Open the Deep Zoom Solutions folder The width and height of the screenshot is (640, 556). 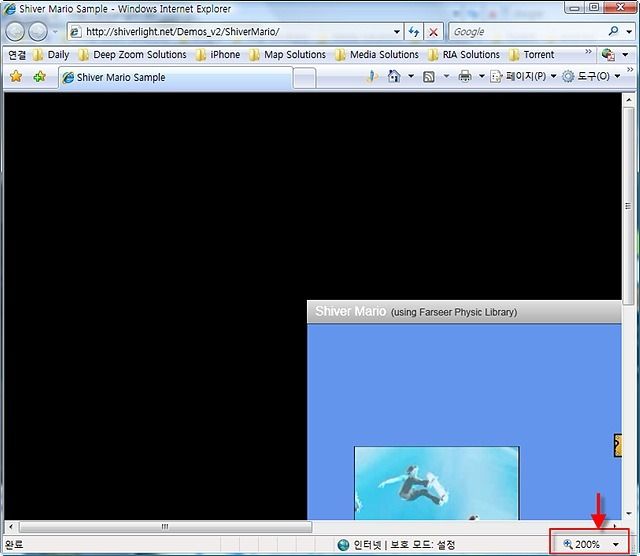pos(132,55)
